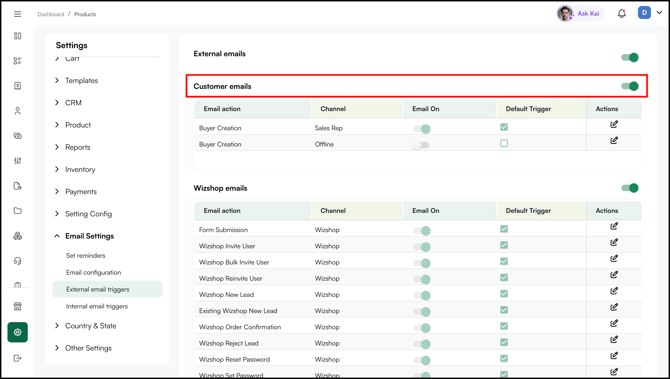Open the dashboard grid sidebar icon

coord(18,36)
